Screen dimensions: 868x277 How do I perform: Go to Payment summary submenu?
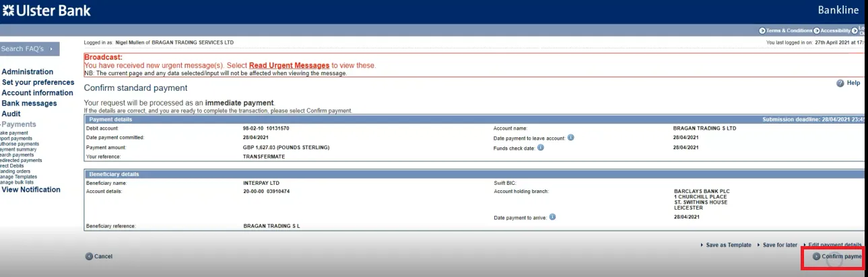[x=18, y=149]
